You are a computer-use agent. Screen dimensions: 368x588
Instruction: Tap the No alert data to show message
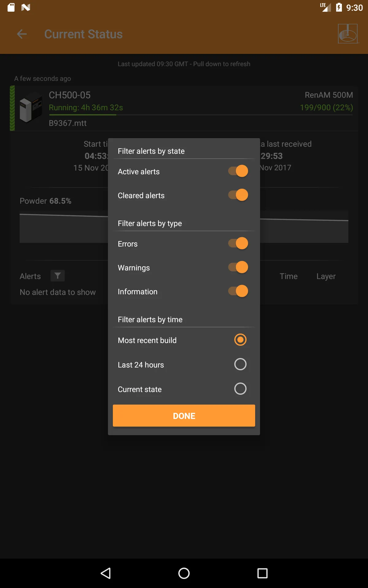click(58, 292)
